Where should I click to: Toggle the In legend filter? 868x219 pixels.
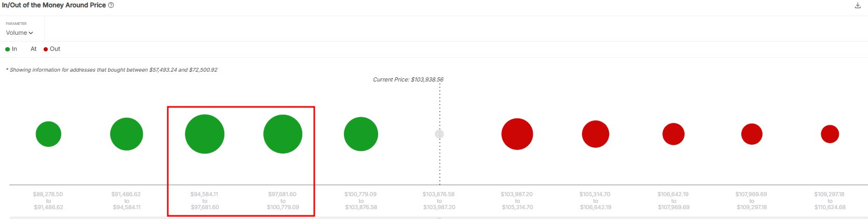click(x=11, y=49)
